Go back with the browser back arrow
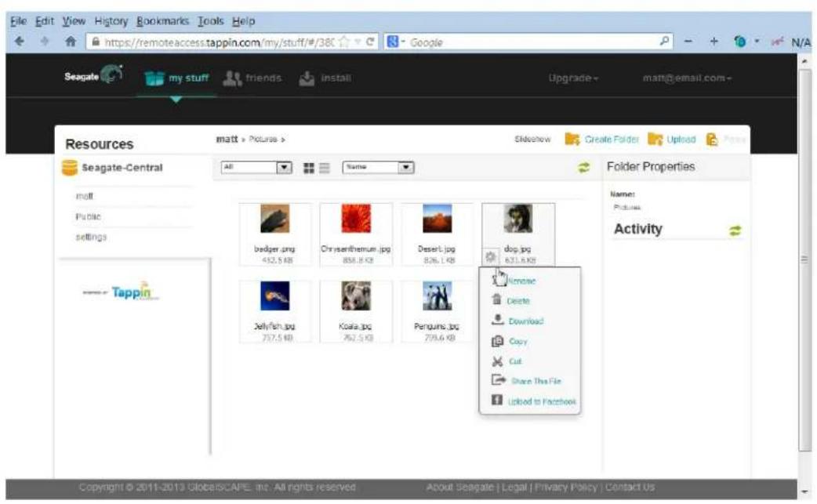The height and width of the screenshot is (504, 817). tap(20, 42)
